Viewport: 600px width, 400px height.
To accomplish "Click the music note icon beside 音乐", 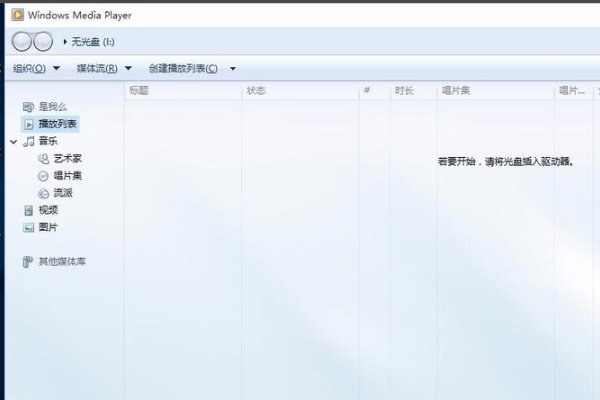I will [x=29, y=141].
